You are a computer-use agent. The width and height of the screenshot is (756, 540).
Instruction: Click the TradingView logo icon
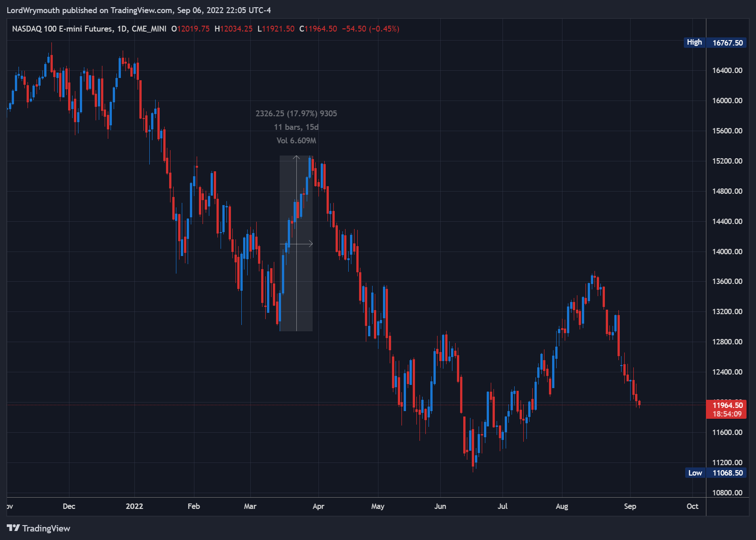coord(13,528)
